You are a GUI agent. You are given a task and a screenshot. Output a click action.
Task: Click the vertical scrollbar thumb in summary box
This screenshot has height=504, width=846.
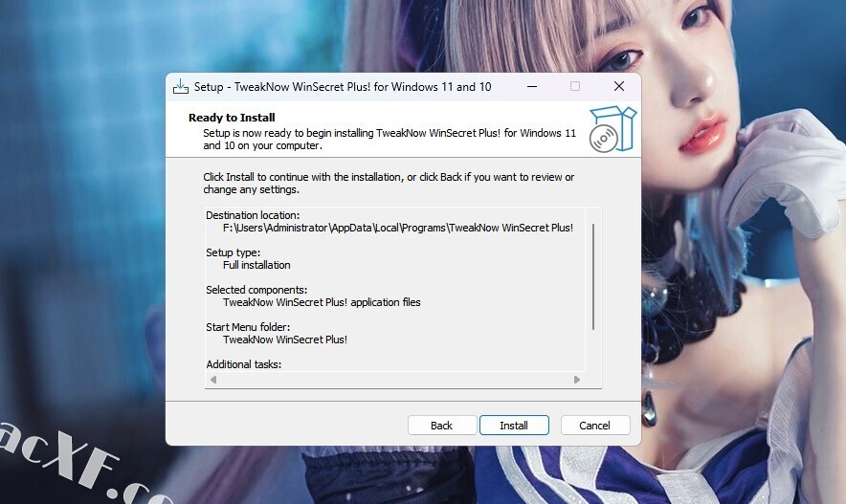coord(593,276)
